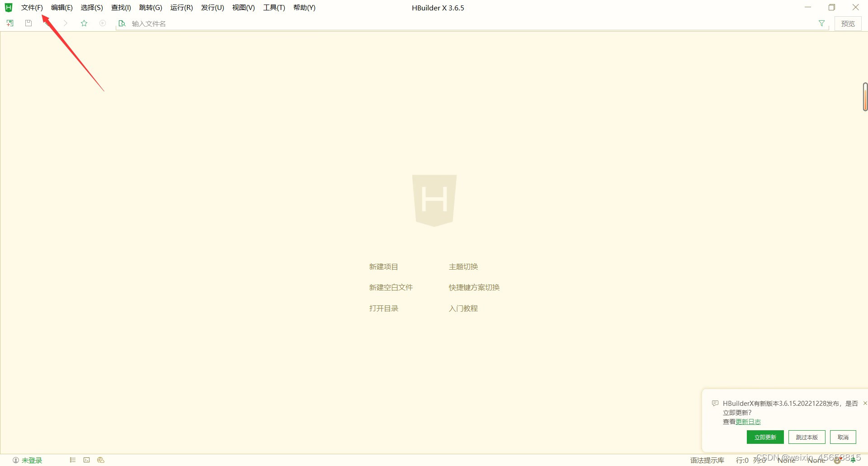Click the 取消 cancel button
The width and height of the screenshot is (868, 466).
click(843, 437)
